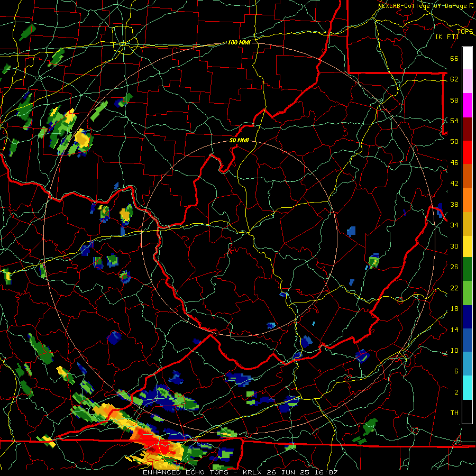Click the '14' legend value
The height and width of the screenshot is (476, 476).
coord(454,329)
